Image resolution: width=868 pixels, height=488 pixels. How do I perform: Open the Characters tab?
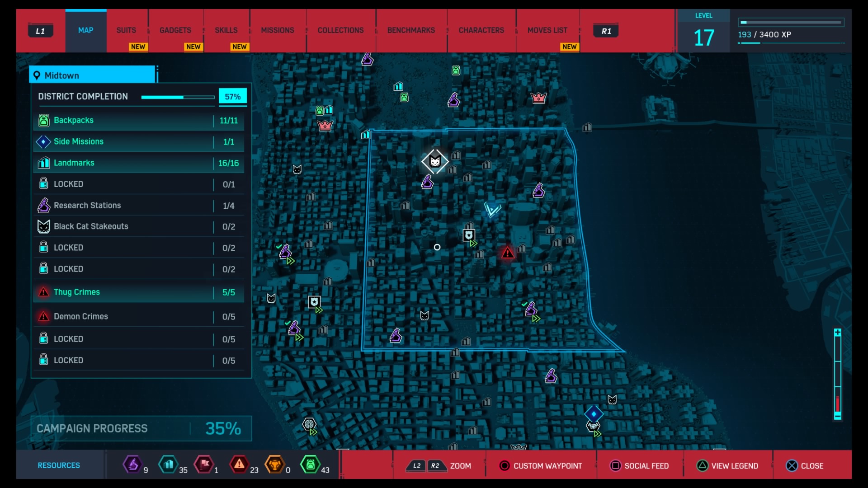tap(481, 30)
